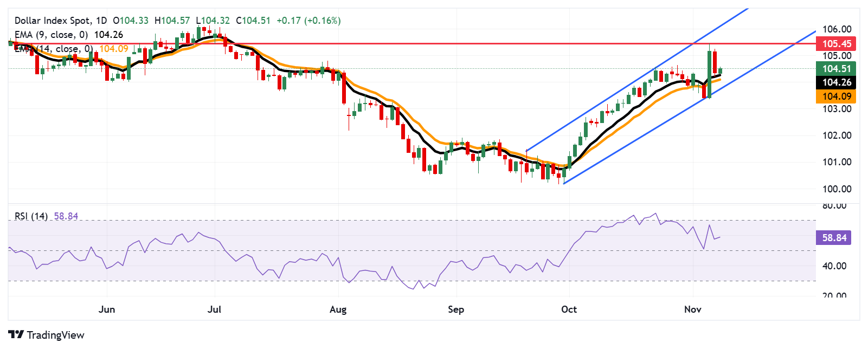Select the green 104.51 current price tag
This screenshot has height=349, width=868.
click(x=836, y=68)
